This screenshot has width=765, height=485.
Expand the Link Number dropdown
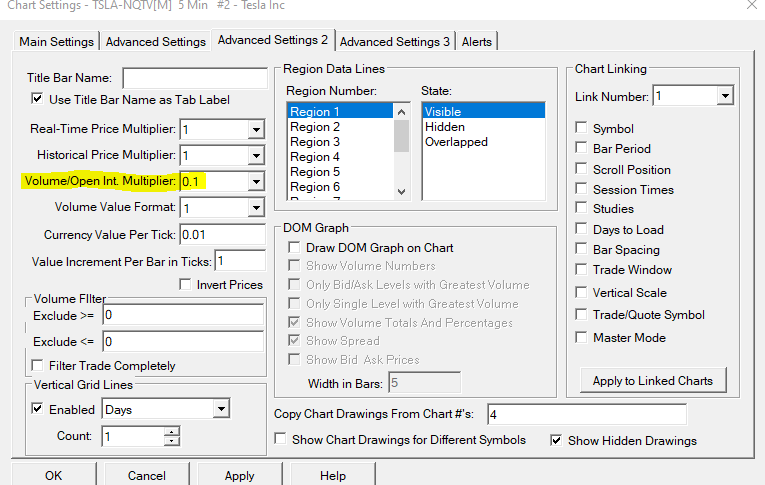tap(725, 96)
